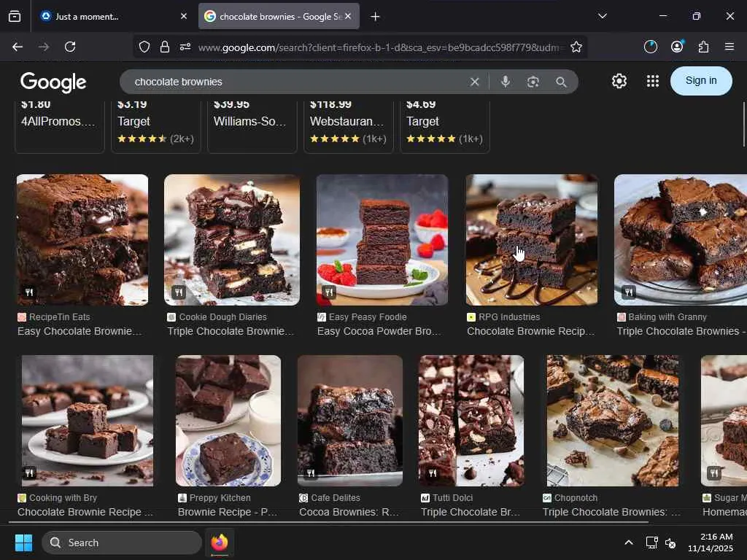Image resolution: width=747 pixels, height=560 pixels.
Task: Submit search with the magnifier icon
Action: [561, 82]
